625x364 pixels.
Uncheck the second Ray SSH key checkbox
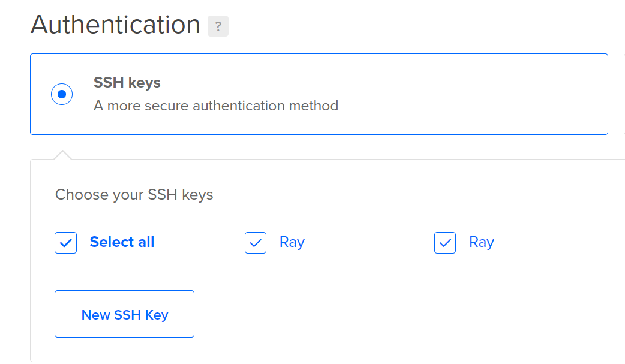pyautogui.click(x=445, y=243)
